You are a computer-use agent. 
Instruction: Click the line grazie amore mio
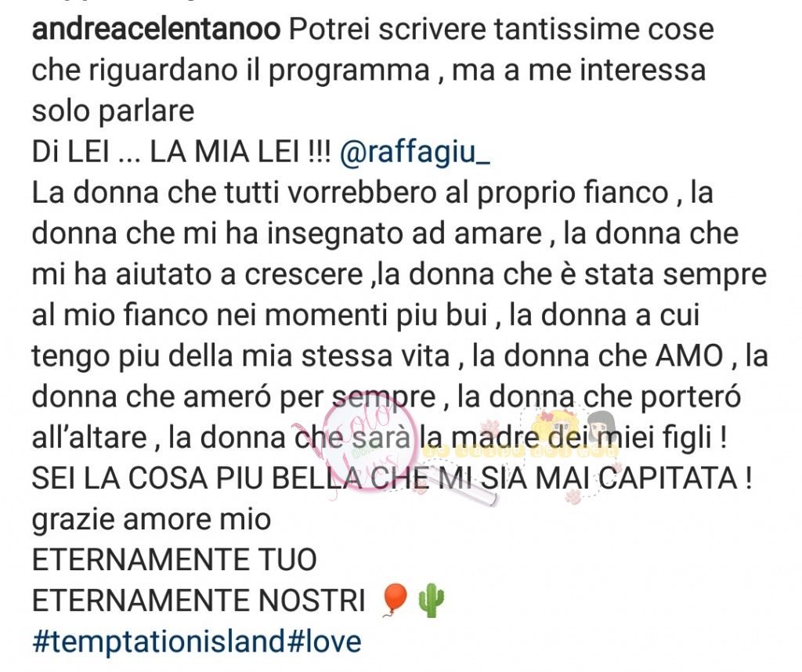tap(151, 519)
